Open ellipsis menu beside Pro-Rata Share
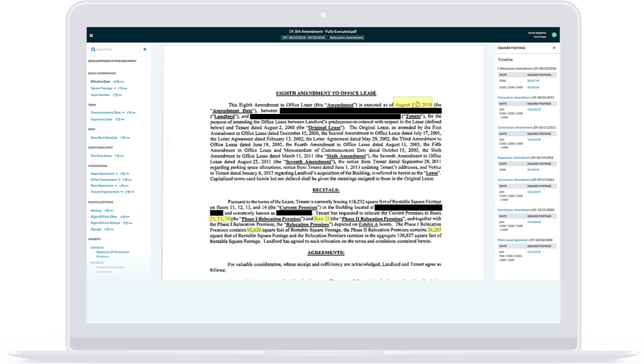644x364 pixels. 123,156
